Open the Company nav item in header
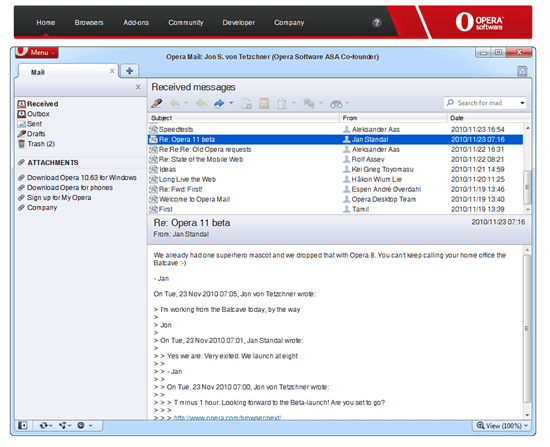Image resolution: width=550 pixels, height=447 pixels. point(289,23)
